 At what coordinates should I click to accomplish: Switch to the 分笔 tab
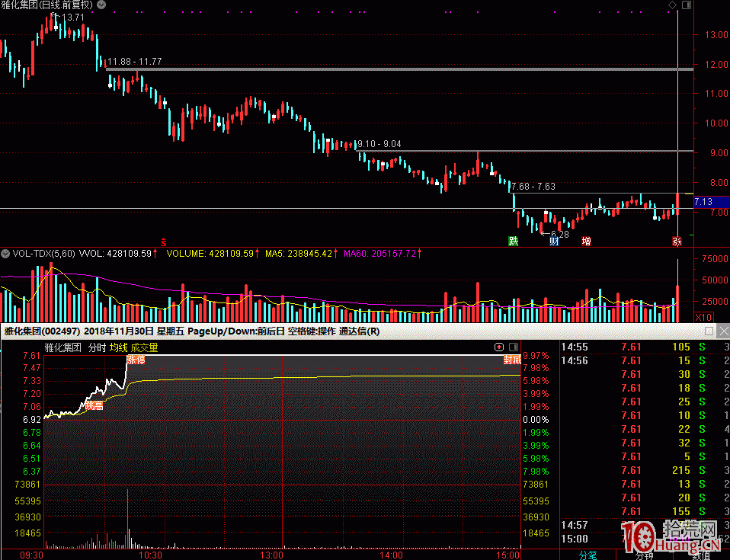click(x=588, y=555)
